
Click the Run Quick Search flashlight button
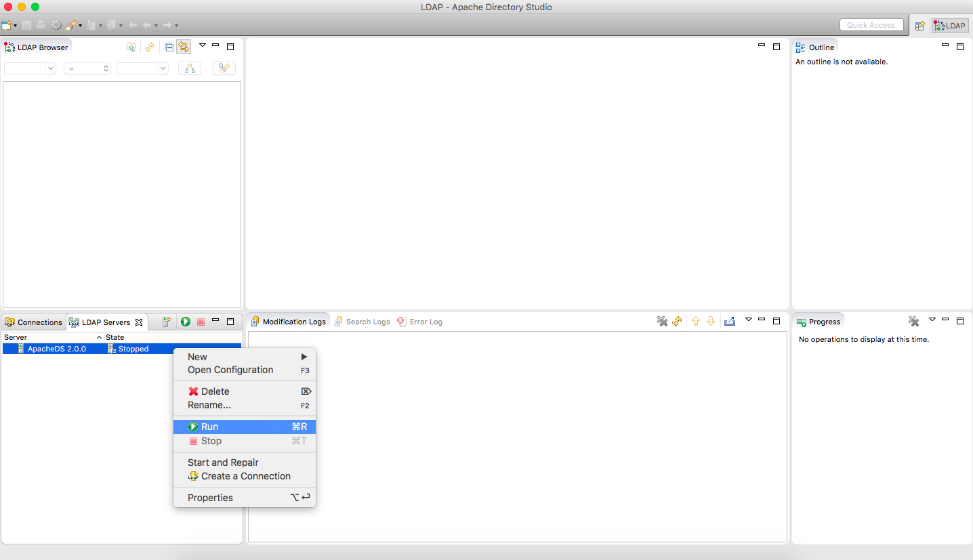click(x=224, y=68)
